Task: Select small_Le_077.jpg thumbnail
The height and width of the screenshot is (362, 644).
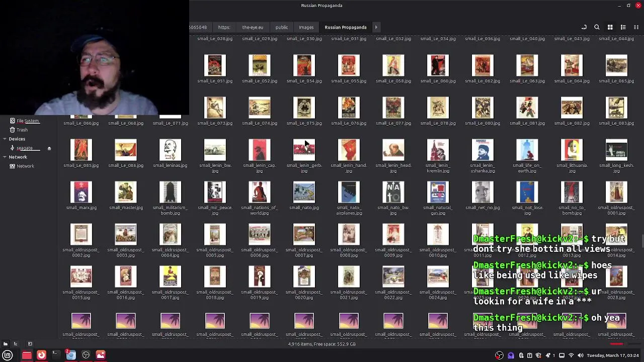Action: tap(393, 108)
